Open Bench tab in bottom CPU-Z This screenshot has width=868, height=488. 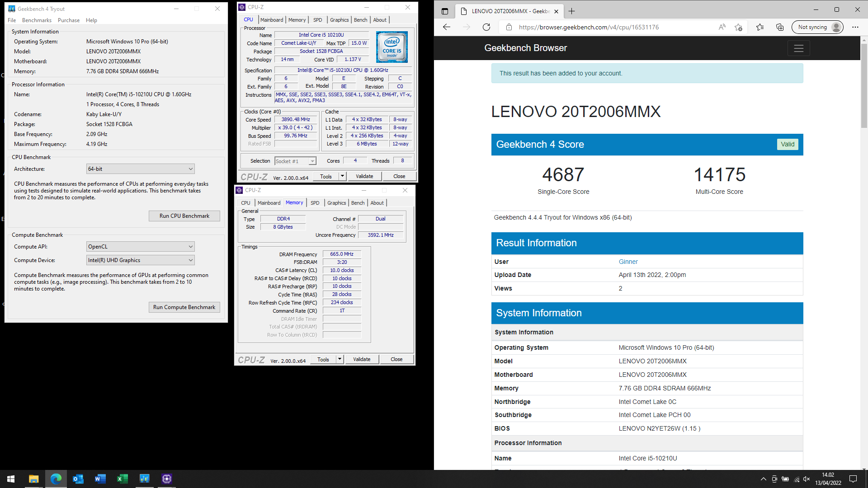tap(358, 203)
